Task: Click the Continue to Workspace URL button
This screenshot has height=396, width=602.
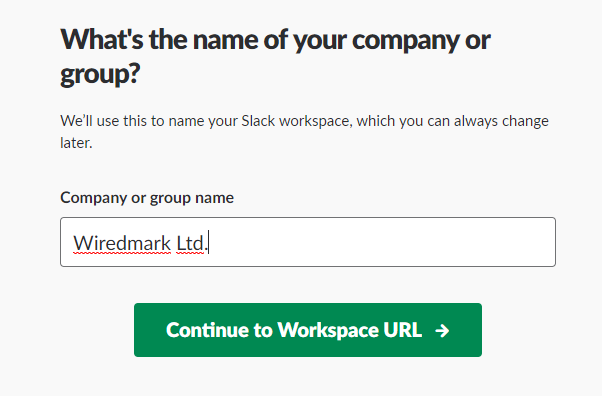Action: coord(308,330)
